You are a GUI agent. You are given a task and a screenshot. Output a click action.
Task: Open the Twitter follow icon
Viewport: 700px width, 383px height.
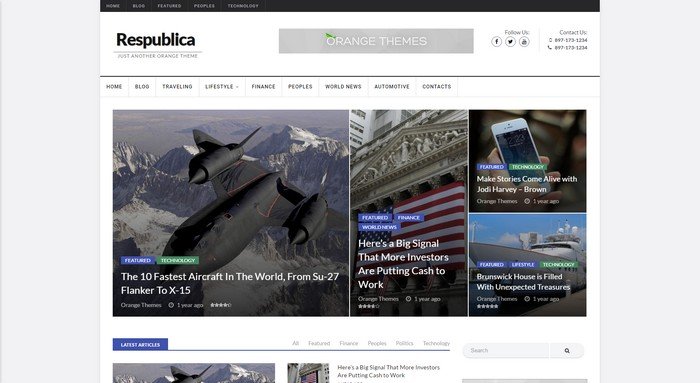point(510,42)
